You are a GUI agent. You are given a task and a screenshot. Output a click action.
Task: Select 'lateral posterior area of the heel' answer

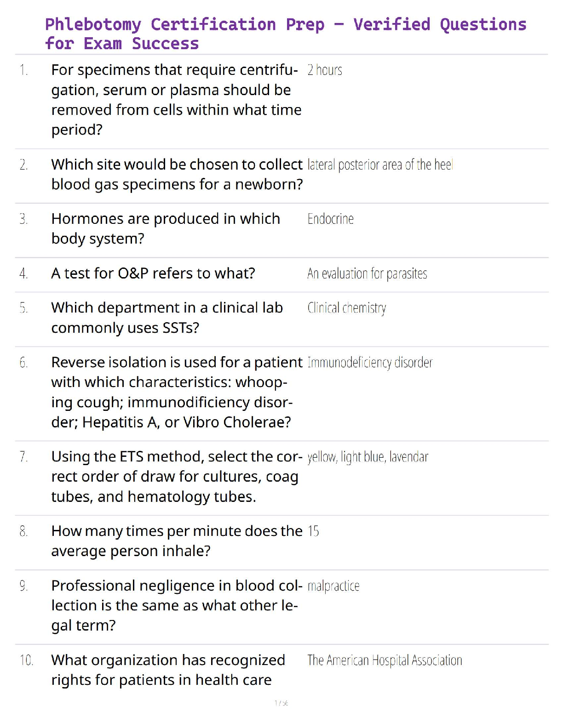click(380, 165)
